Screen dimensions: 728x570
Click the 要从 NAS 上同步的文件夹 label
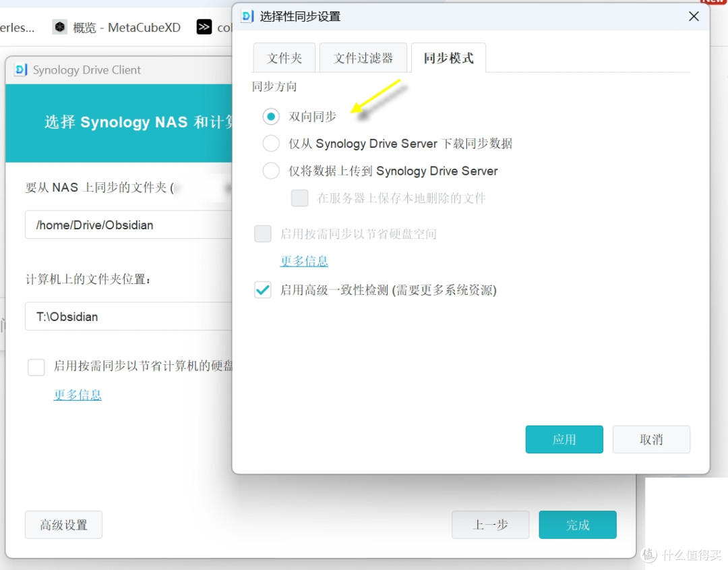click(100, 188)
